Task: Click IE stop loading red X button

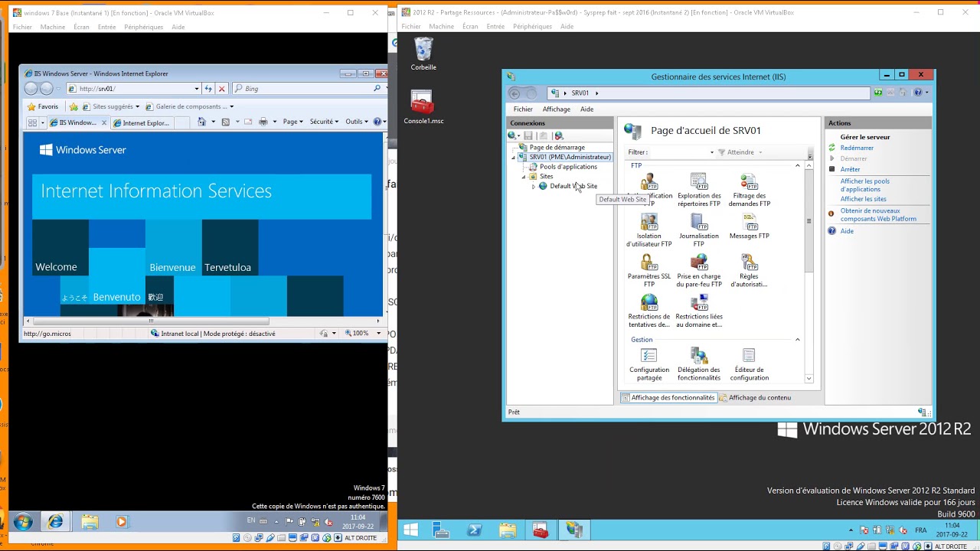Action: [x=222, y=89]
